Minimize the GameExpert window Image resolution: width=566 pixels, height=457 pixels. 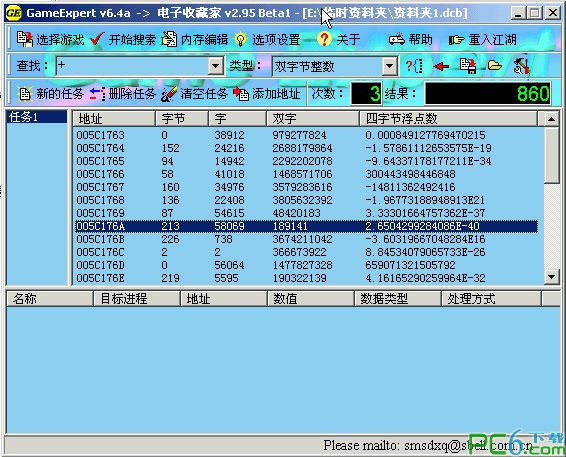tap(518, 13)
